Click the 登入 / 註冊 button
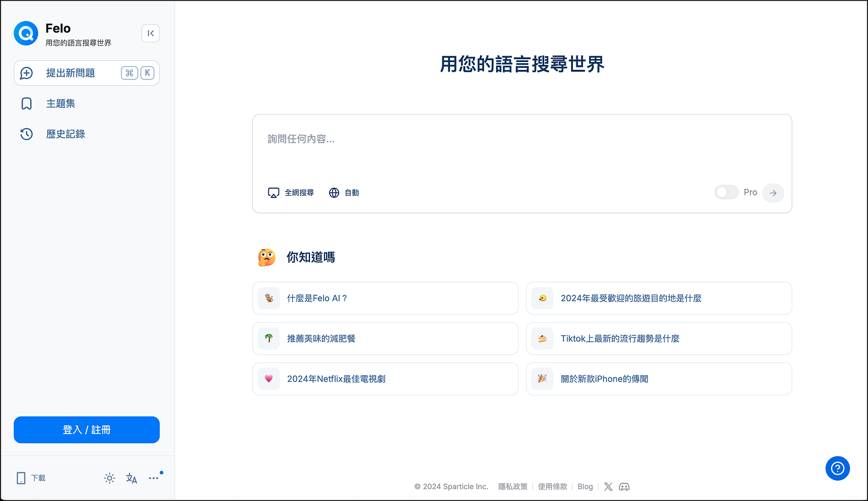Viewport: 868px width, 501px height. (86, 430)
